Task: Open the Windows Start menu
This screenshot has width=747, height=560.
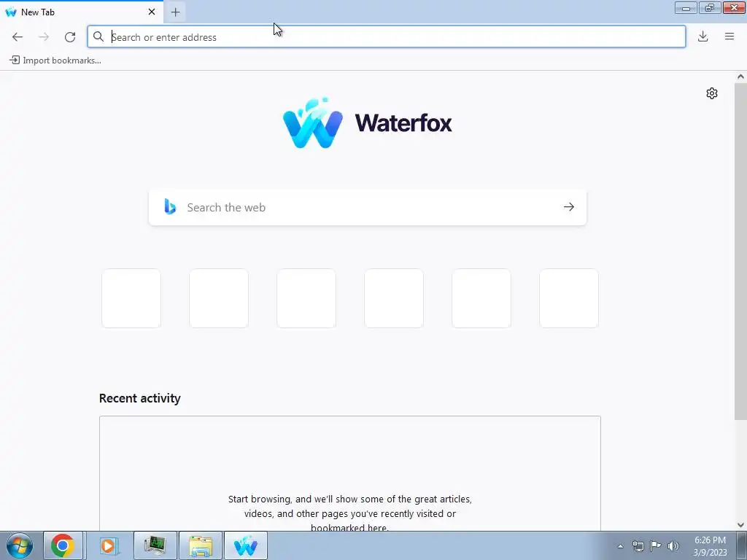Action: [20, 545]
